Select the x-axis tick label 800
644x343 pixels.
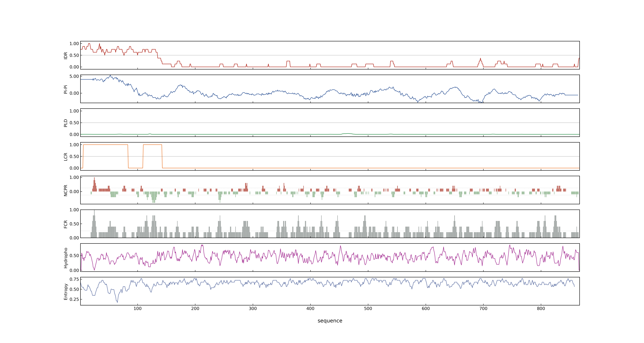[541, 309]
